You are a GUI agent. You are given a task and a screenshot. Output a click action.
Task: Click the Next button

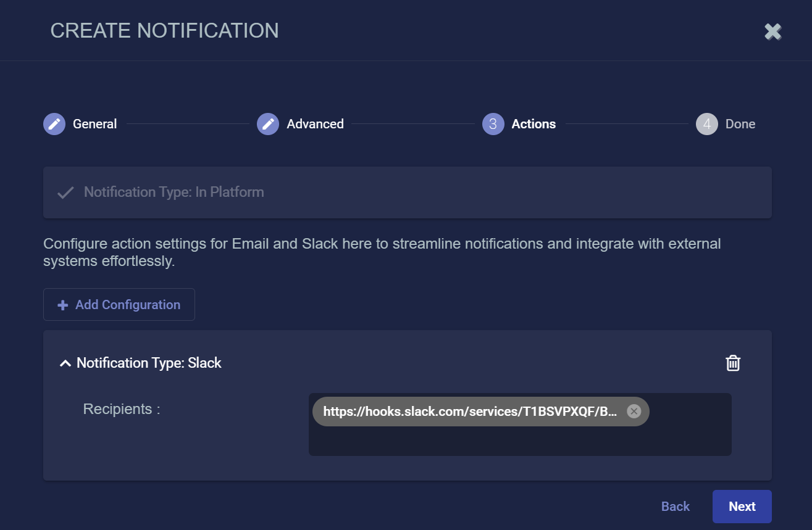(x=742, y=507)
